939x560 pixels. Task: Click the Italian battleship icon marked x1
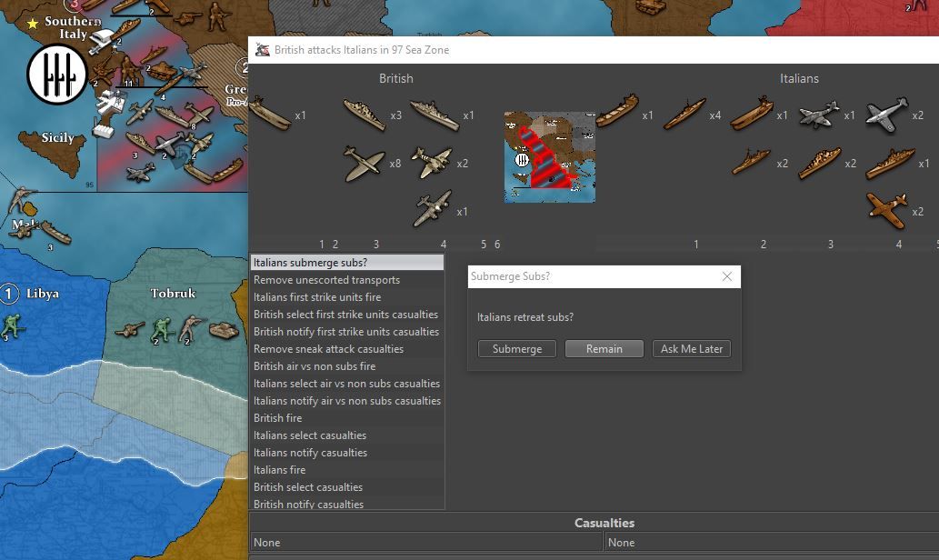[x=890, y=164]
